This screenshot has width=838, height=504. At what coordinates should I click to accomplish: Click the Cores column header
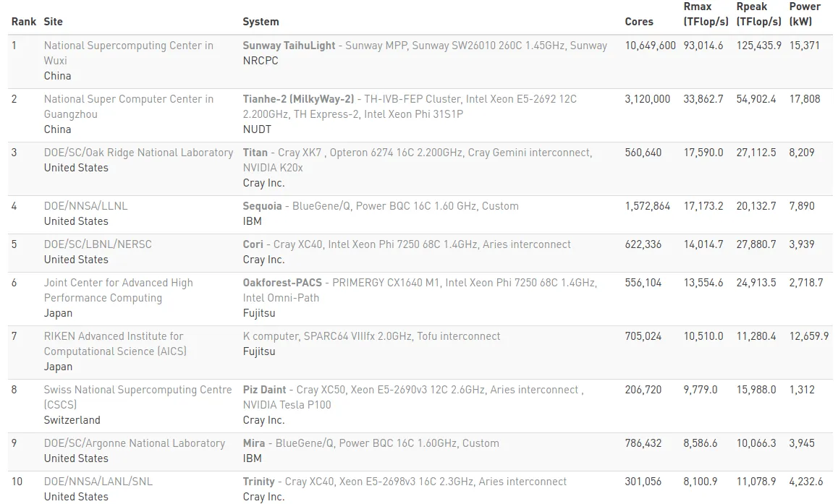639,22
